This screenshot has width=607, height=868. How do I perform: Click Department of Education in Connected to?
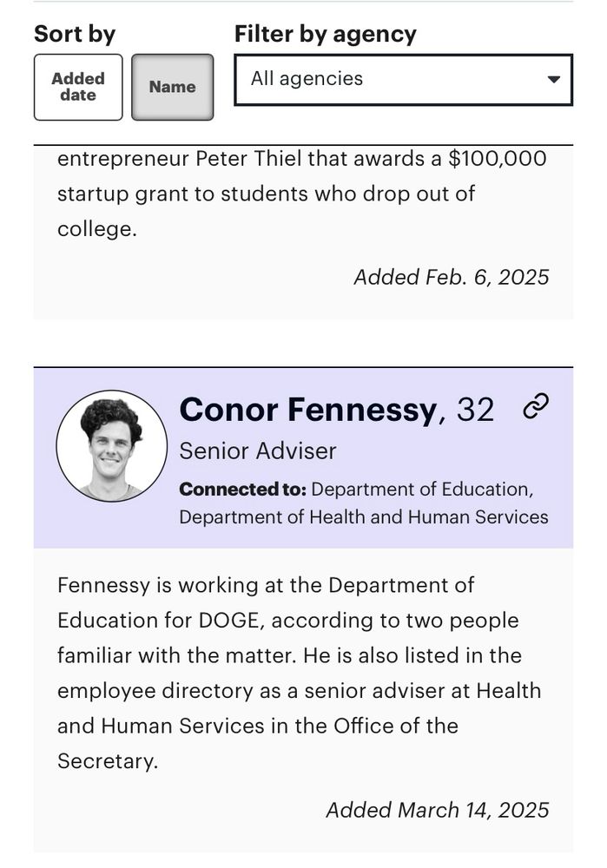pyautogui.click(x=422, y=490)
